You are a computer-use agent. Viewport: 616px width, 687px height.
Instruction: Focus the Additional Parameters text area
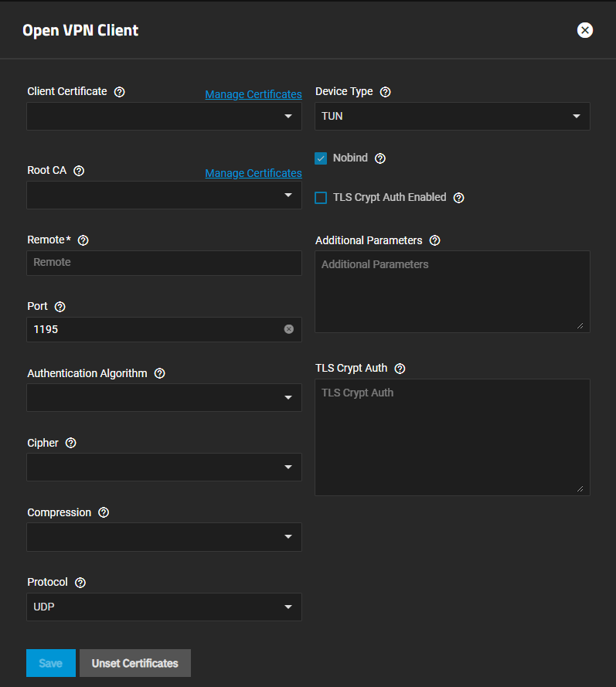point(453,292)
